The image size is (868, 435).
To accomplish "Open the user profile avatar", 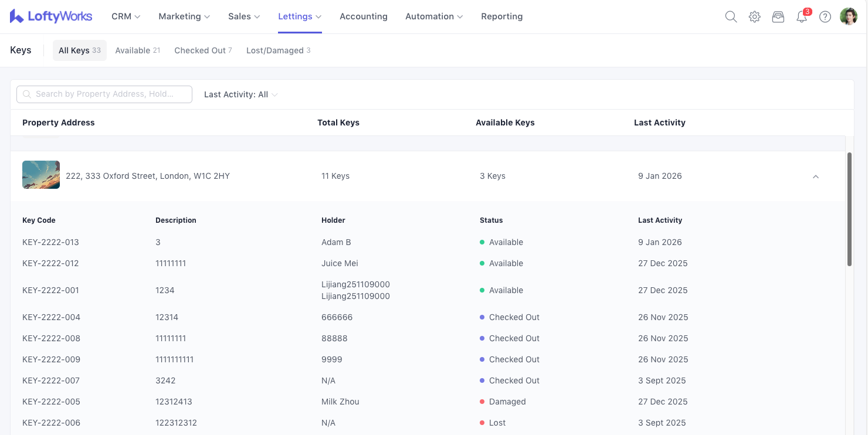I will click(849, 17).
